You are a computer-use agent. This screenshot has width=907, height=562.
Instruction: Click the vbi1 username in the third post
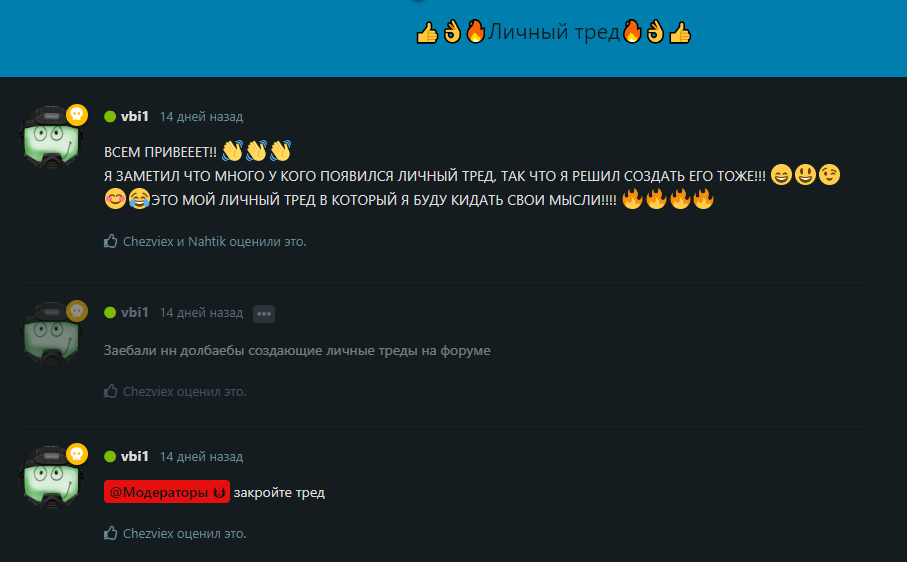point(135,456)
